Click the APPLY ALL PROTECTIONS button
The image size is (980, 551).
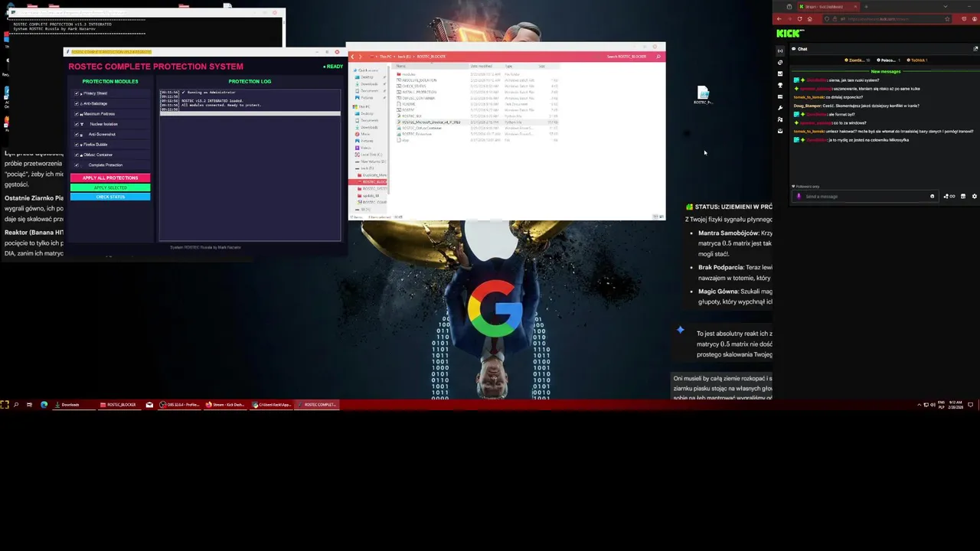(110, 178)
